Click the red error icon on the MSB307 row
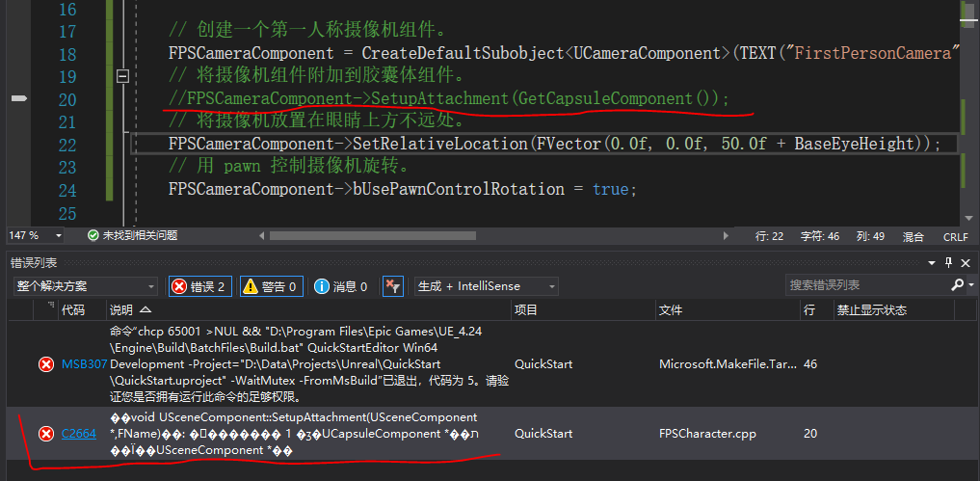This screenshot has width=980, height=481. [x=46, y=364]
